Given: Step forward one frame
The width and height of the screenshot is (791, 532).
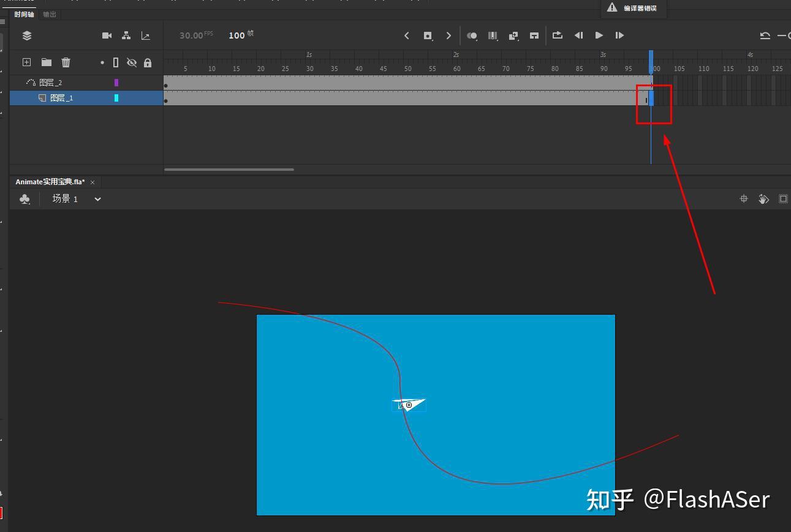Looking at the screenshot, I should pos(620,36).
